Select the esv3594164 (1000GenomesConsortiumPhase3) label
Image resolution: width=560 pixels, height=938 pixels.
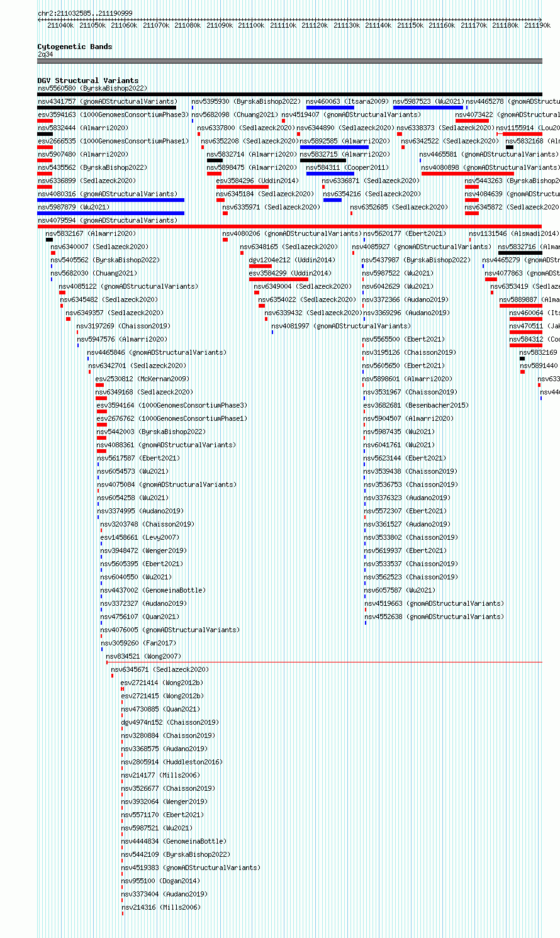coord(172,406)
